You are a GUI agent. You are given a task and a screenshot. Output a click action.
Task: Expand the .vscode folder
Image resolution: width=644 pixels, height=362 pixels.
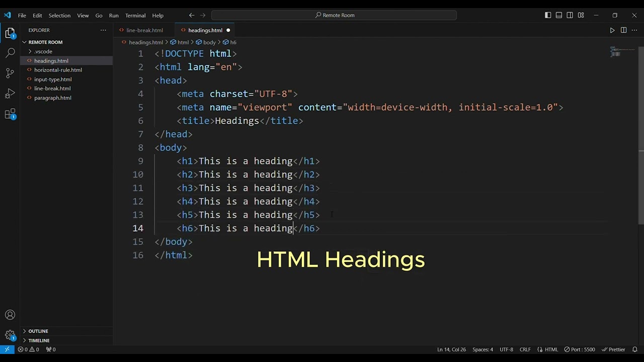66,51
